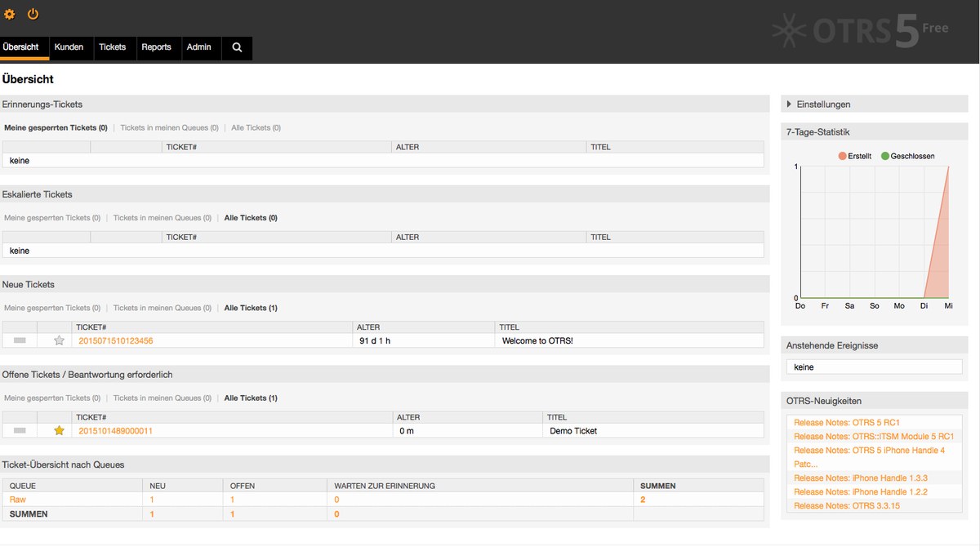This screenshot has width=980, height=551.
Task: Show Alle Tickets under Erinnerungs-Tickets
Action: 256,128
